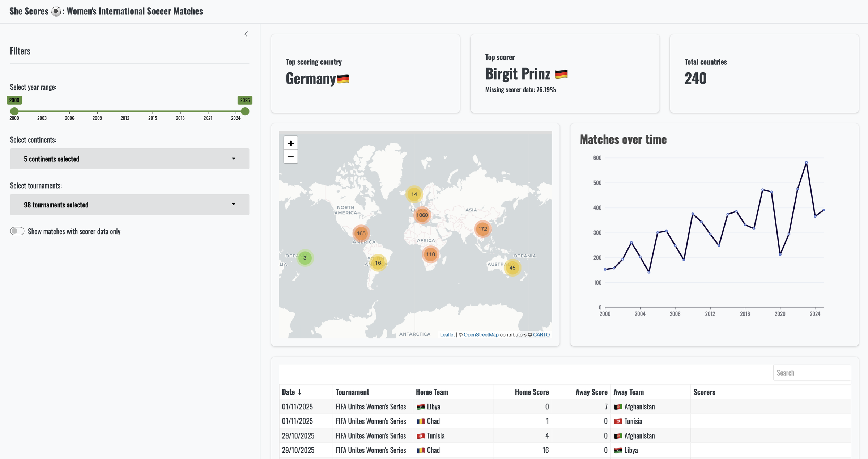Screen dimensions: 868x459
Task: Click the 165 cluster near North America
Action: [361, 233]
